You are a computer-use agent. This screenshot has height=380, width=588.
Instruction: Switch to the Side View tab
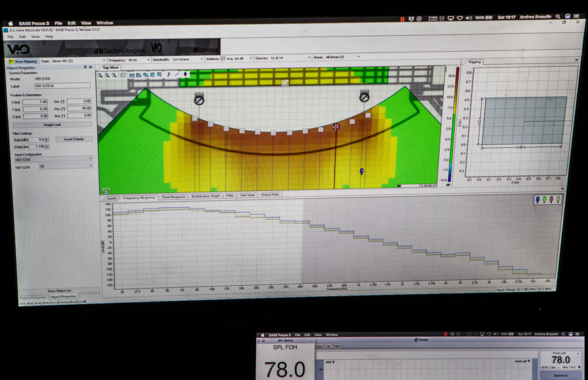247,196
